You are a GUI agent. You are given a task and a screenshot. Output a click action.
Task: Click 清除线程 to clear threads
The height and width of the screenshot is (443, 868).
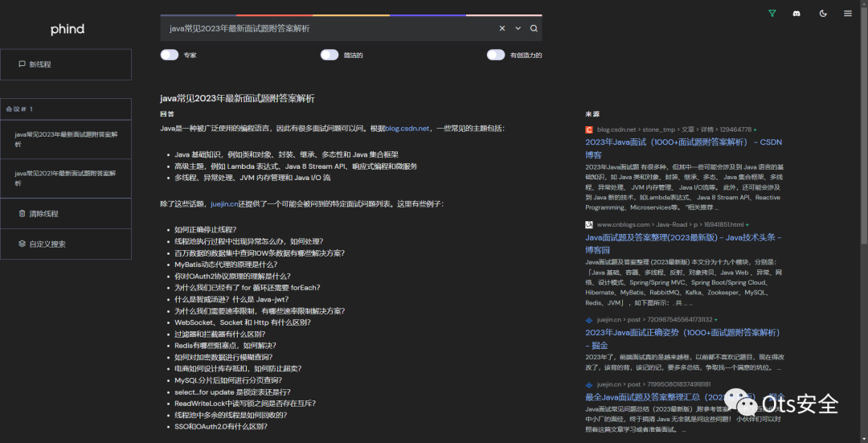(x=66, y=214)
